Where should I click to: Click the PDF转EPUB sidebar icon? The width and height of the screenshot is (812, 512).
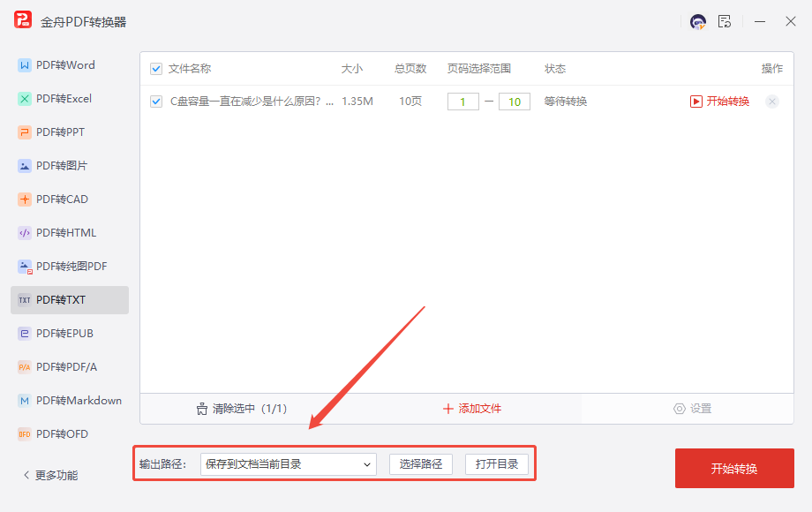pos(25,334)
